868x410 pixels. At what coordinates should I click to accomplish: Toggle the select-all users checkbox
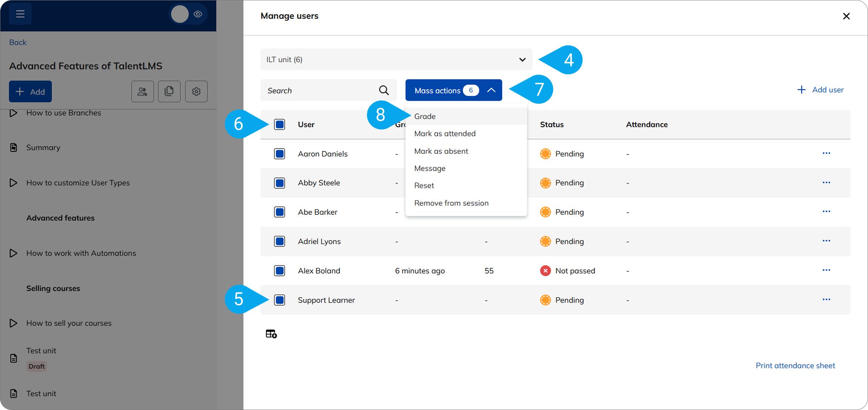point(279,124)
